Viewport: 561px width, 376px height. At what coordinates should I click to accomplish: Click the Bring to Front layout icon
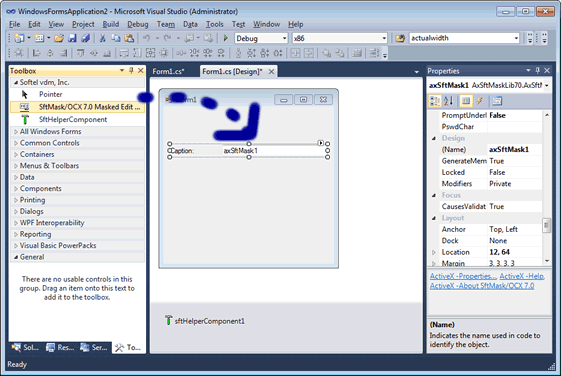pyautogui.click(x=326, y=53)
